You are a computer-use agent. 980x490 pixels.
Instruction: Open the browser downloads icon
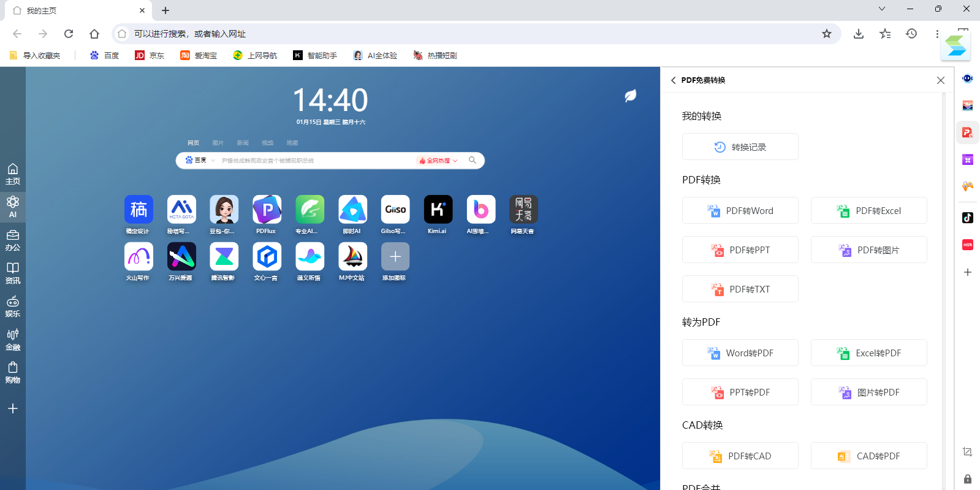click(x=858, y=34)
